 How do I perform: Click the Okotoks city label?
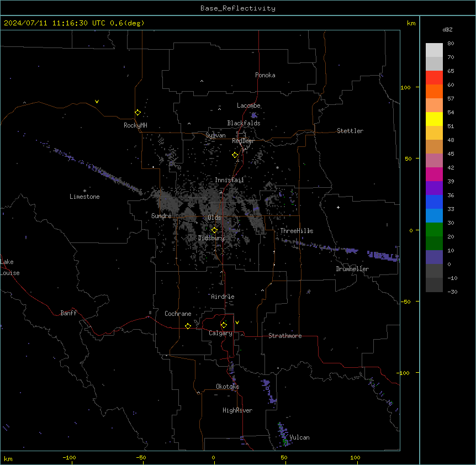(x=228, y=387)
